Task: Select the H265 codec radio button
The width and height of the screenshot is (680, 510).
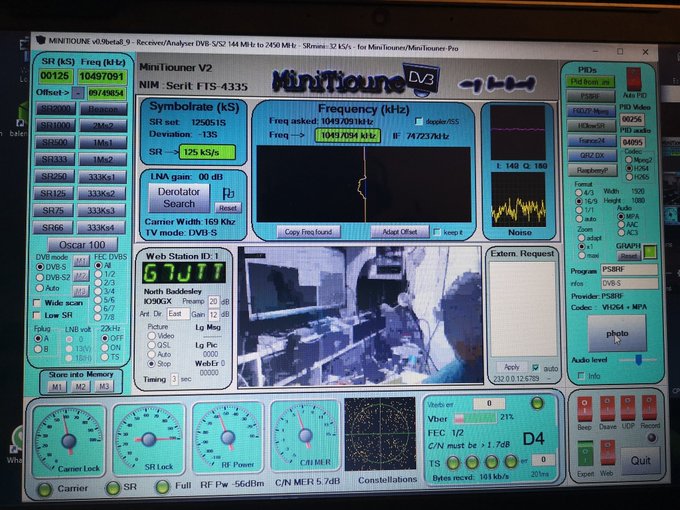Action: (x=629, y=177)
